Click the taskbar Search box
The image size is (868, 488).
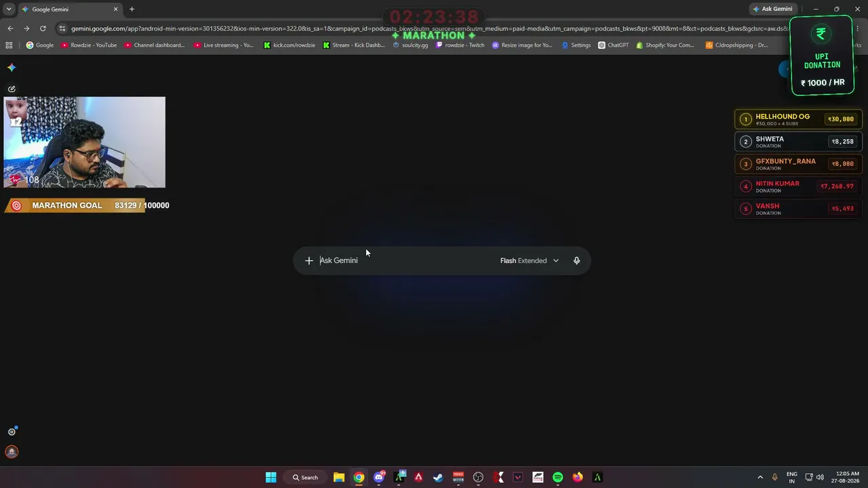(x=305, y=477)
